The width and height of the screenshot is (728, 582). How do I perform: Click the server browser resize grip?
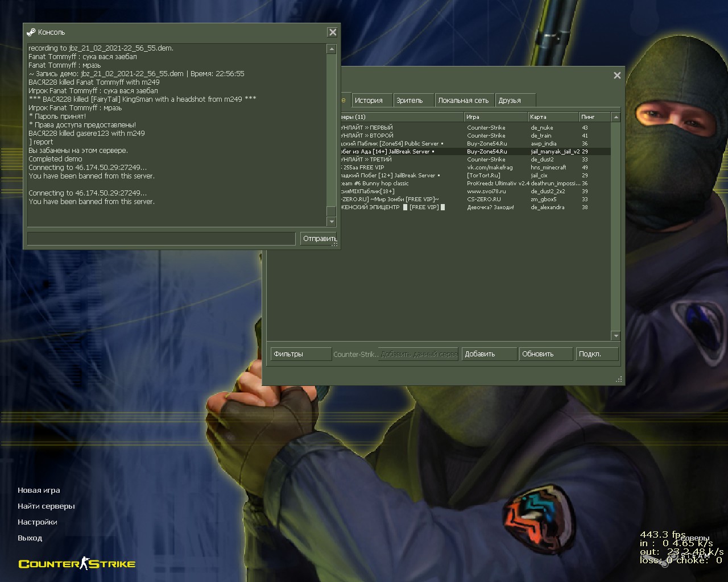click(619, 379)
